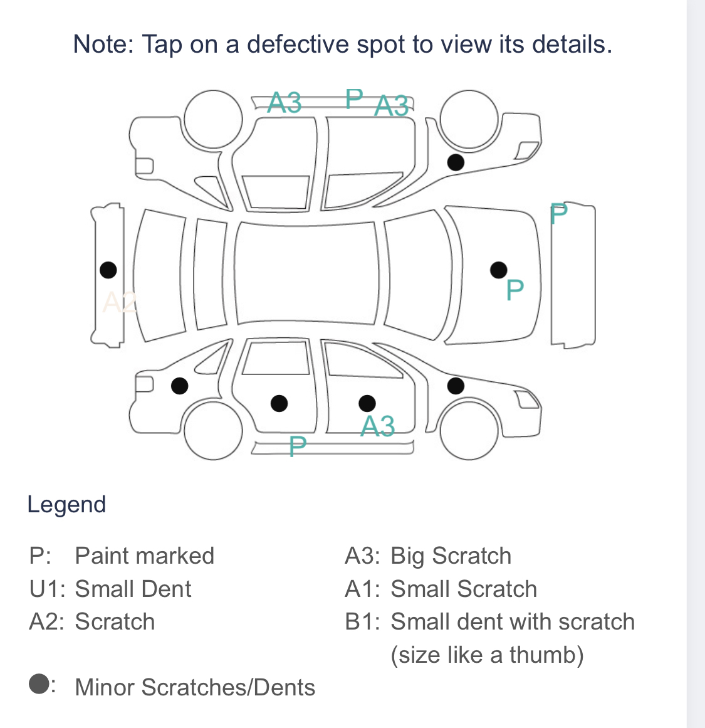Click the roof panel of the car diagram
This screenshot has width=705, height=728.
click(306, 273)
